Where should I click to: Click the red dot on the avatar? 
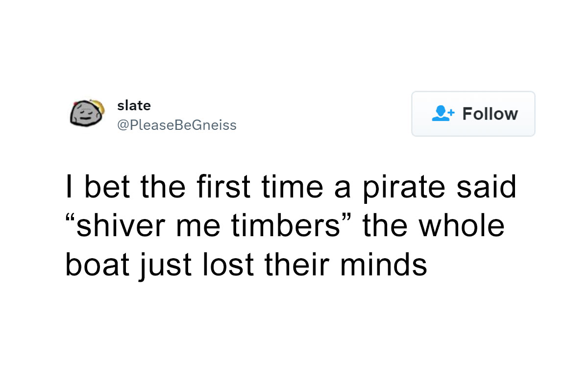(x=75, y=104)
